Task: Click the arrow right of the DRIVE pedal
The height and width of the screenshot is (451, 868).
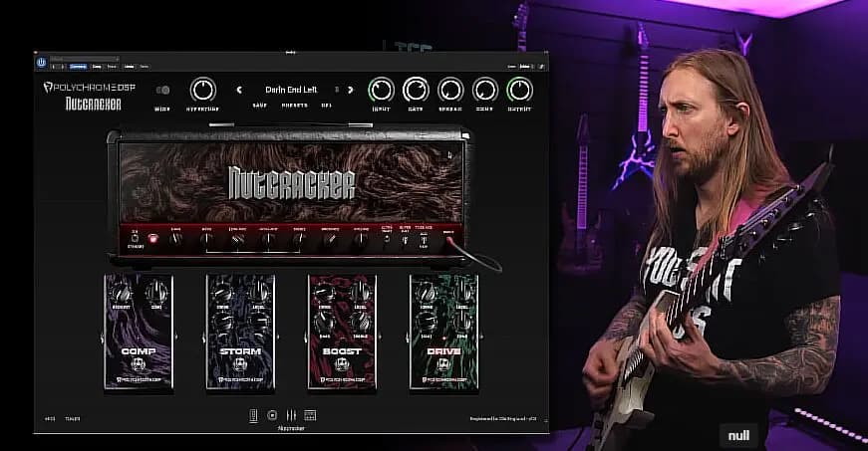Action: pyautogui.click(x=481, y=337)
